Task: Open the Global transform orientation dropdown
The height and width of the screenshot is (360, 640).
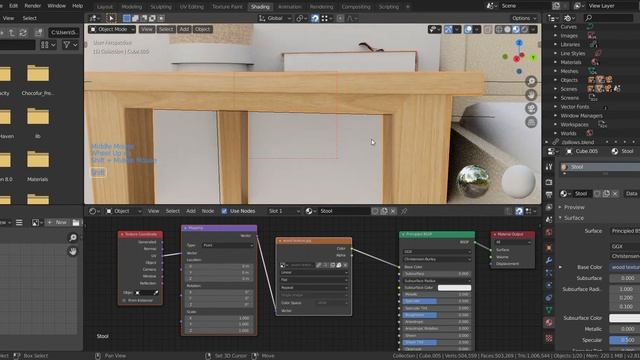Action: 275,18
